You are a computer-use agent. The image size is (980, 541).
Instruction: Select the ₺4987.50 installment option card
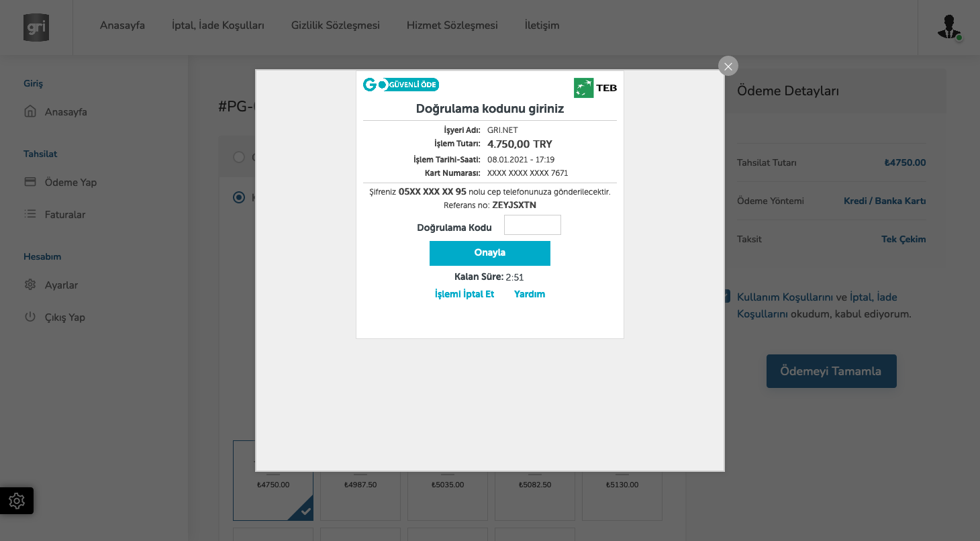pyautogui.click(x=360, y=495)
